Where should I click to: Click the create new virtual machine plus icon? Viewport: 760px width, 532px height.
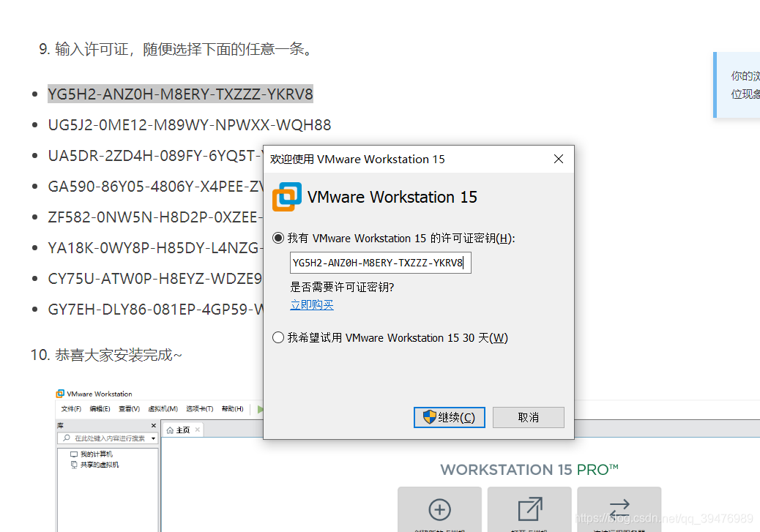click(439, 510)
